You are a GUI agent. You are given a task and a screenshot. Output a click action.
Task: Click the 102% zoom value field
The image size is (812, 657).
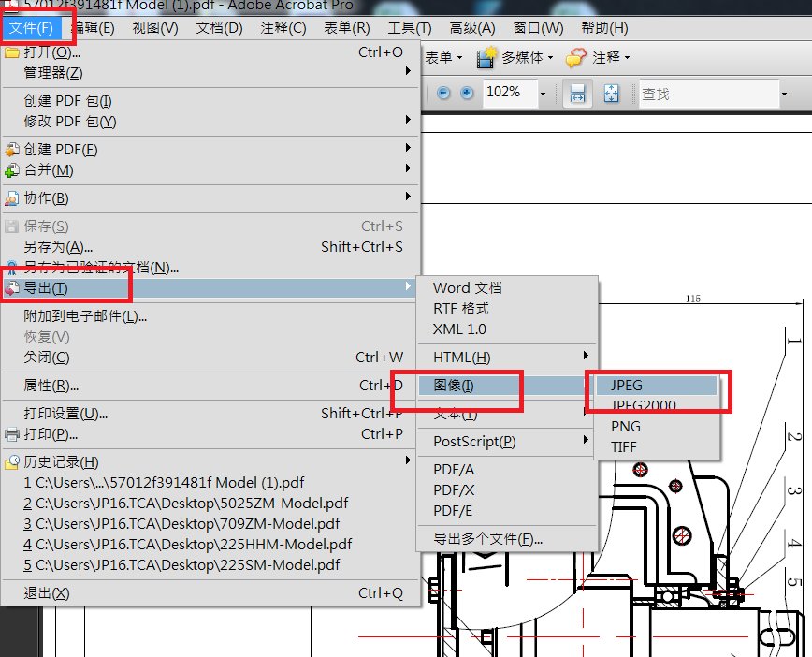pyautogui.click(x=510, y=93)
